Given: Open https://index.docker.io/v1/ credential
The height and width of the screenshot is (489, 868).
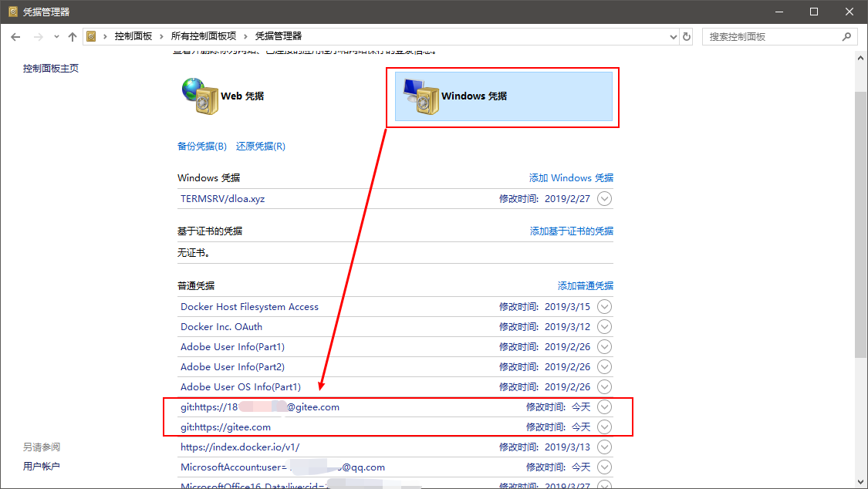Looking at the screenshot, I should click(240, 447).
